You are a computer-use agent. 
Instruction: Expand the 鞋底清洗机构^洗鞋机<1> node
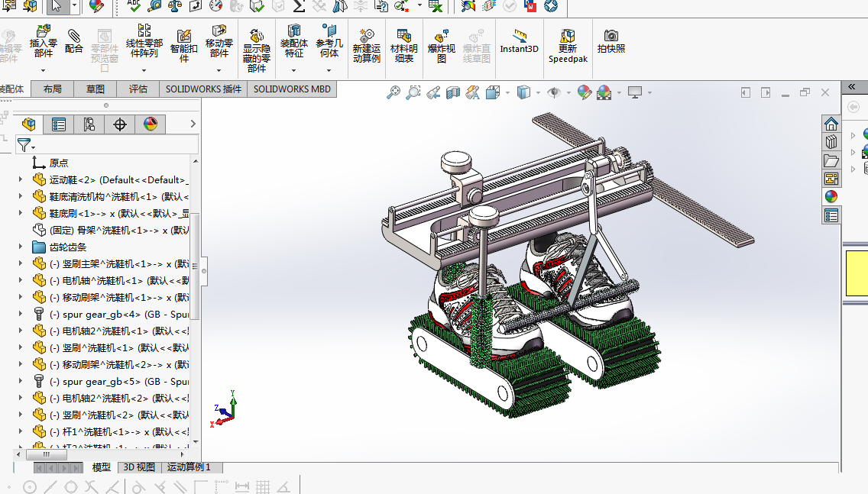point(21,195)
